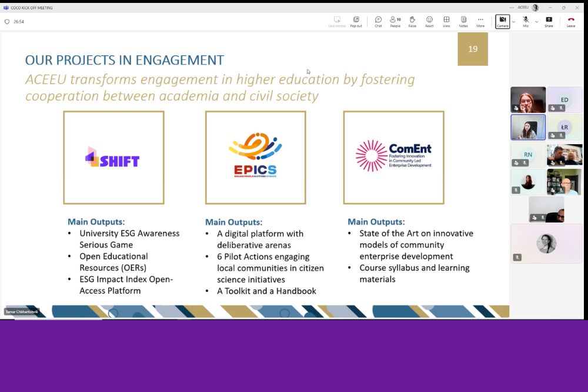
Task: Show the People participants list
Action: point(395,22)
